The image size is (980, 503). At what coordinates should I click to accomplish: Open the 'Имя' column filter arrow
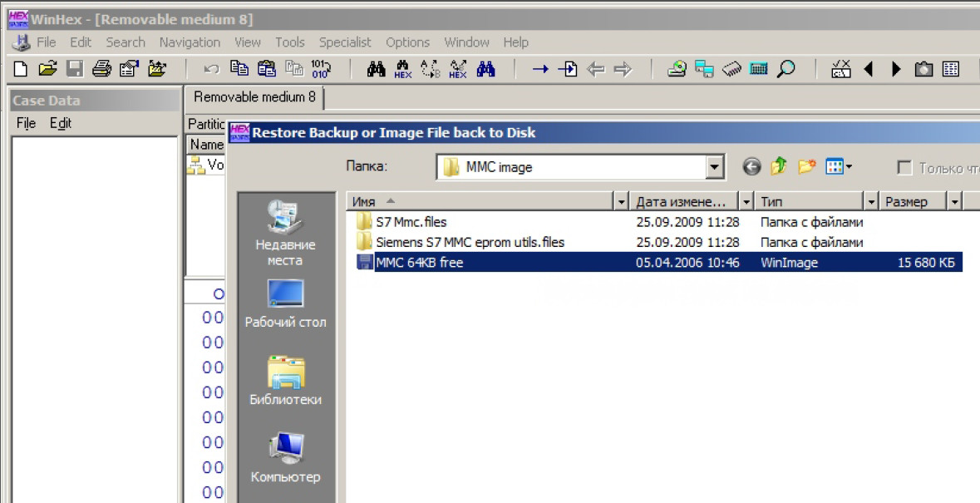[621, 202]
